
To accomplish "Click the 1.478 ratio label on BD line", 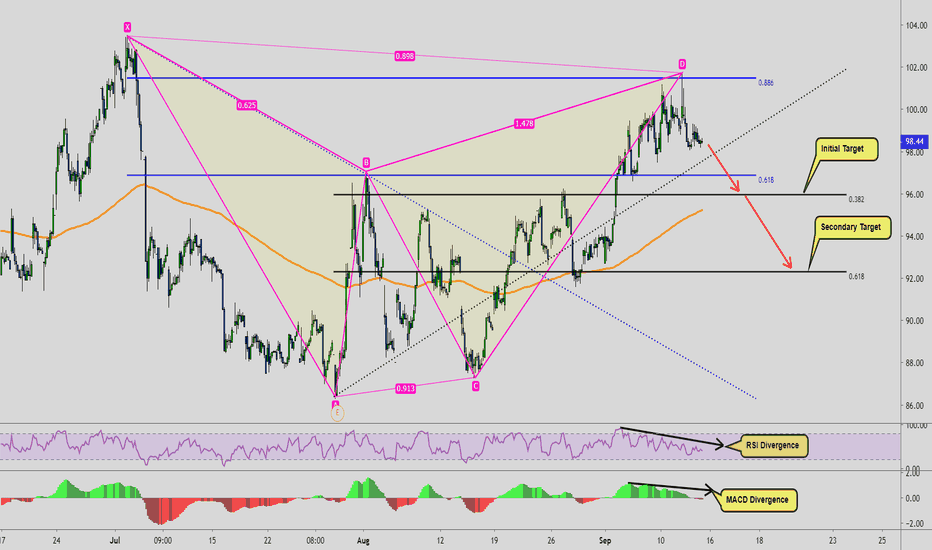I will 524,124.
